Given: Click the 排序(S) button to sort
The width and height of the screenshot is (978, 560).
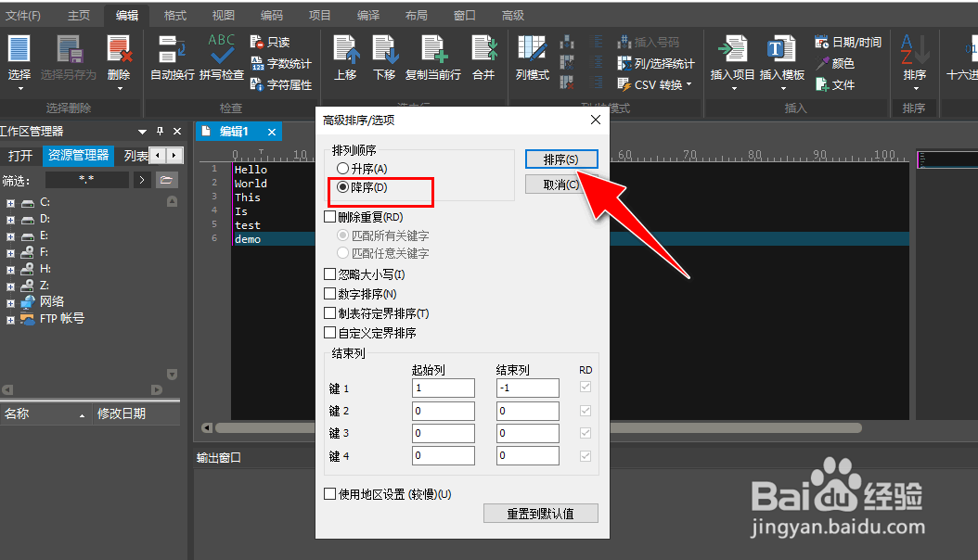Looking at the screenshot, I should pos(560,159).
